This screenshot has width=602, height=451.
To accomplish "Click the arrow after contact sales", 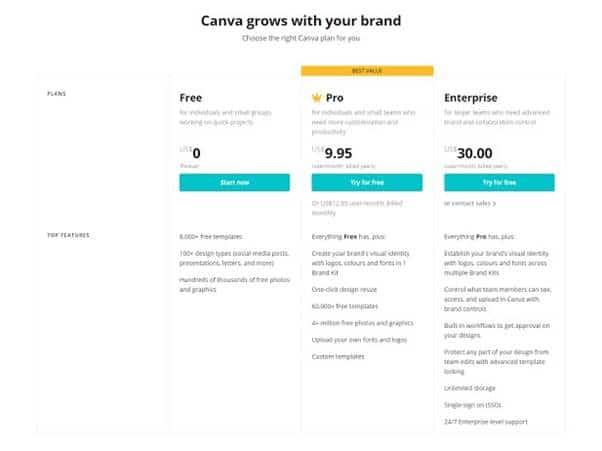I will click(x=494, y=203).
